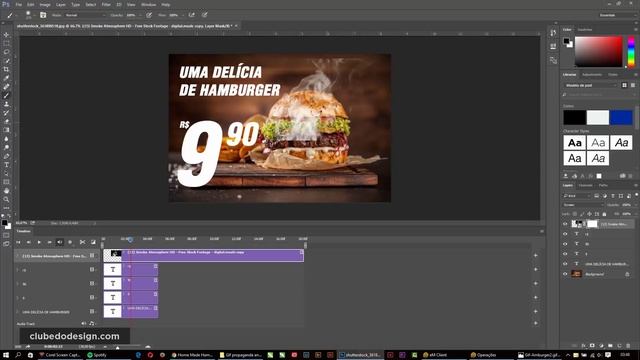Select the Quick Selection tool

tap(6, 61)
